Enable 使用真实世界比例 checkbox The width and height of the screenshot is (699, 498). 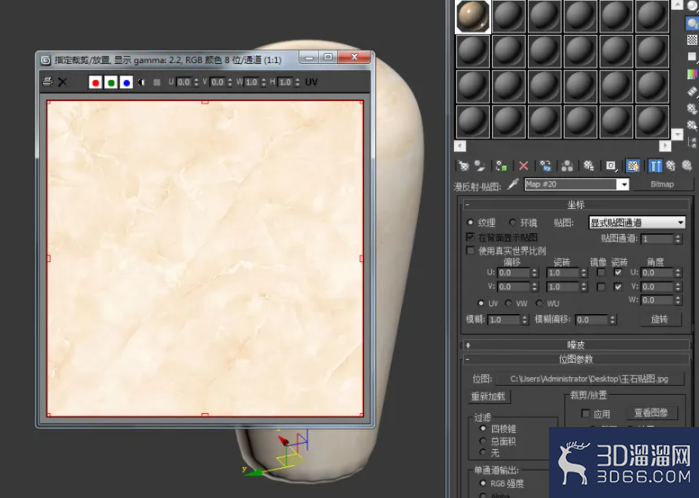point(470,251)
